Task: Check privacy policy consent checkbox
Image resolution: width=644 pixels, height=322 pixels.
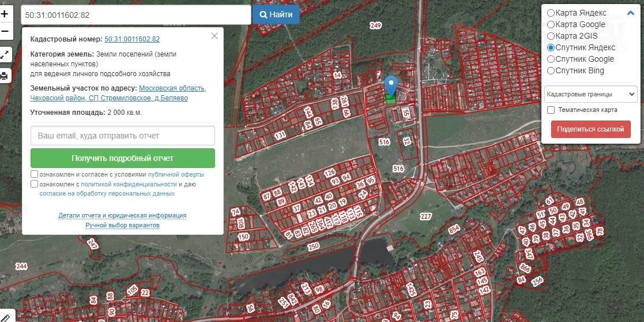Action: click(x=35, y=184)
